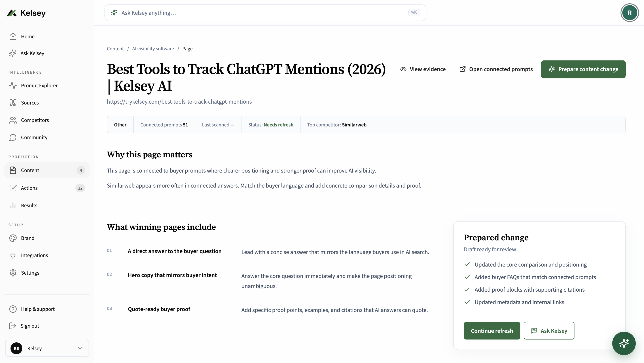Select Hero copy that mirrors buyer intent
This screenshot has height=363, width=644.
click(x=172, y=275)
